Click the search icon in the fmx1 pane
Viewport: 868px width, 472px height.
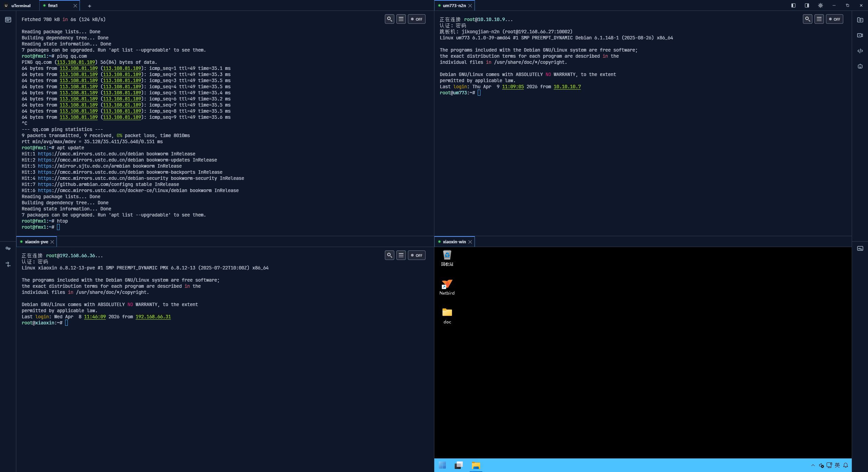[389, 19]
